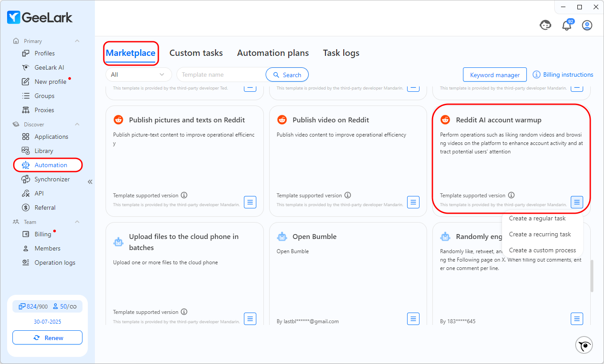This screenshot has width=604, height=364.
Task: Show version info on Reddit AI warmup card
Action: coord(511,195)
